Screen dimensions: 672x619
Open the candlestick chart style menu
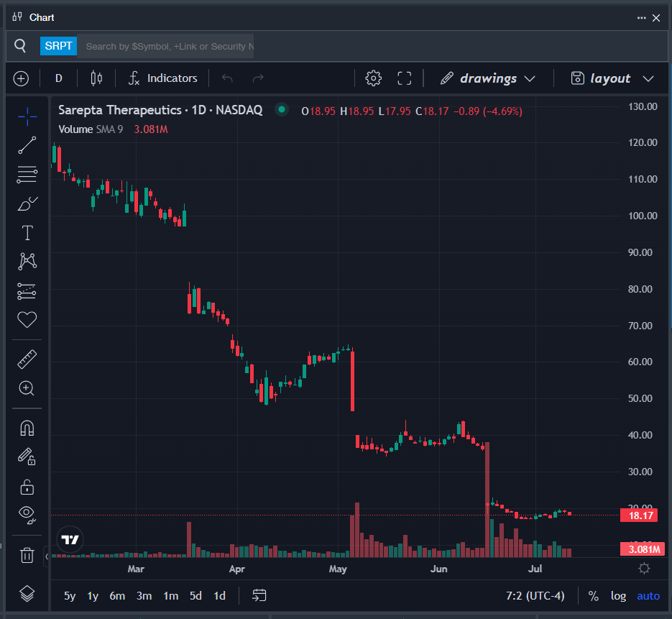[96, 78]
